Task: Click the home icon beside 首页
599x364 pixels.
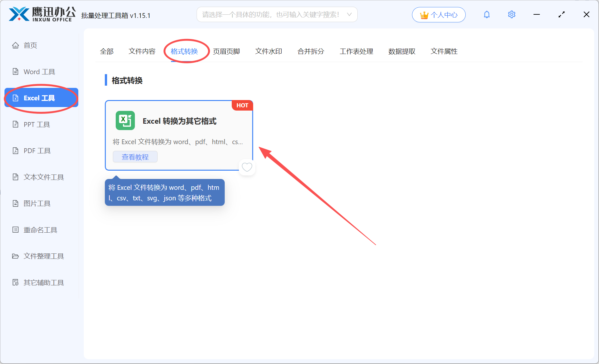Action: point(15,45)
